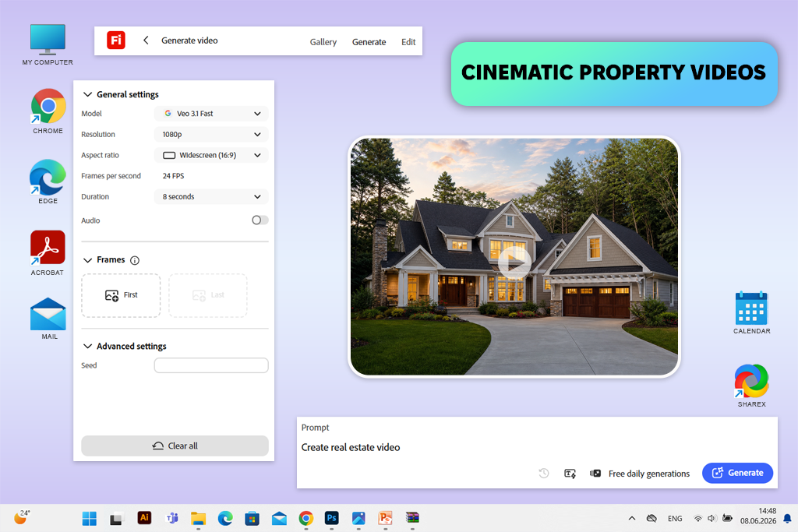This screenshot has height=532, width=798.
Task: Open the Model dropdown showing Veo 3.1 Fast
Action: coord(211,114)
